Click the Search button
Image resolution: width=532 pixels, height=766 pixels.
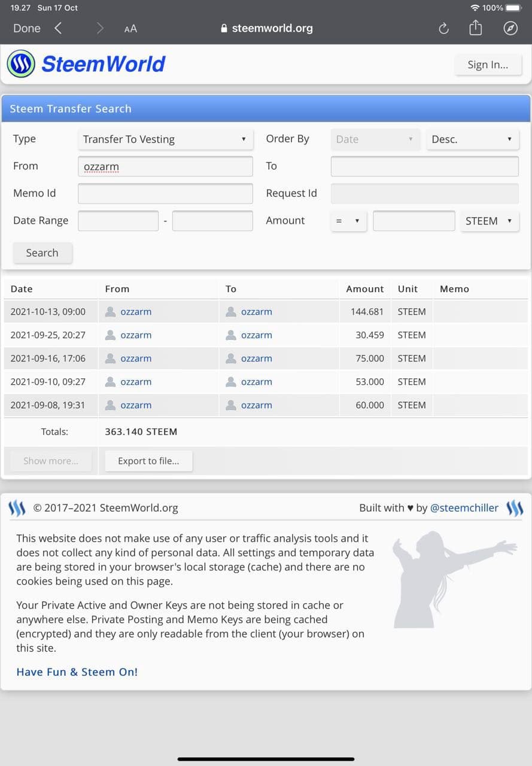tap(42, 253)
